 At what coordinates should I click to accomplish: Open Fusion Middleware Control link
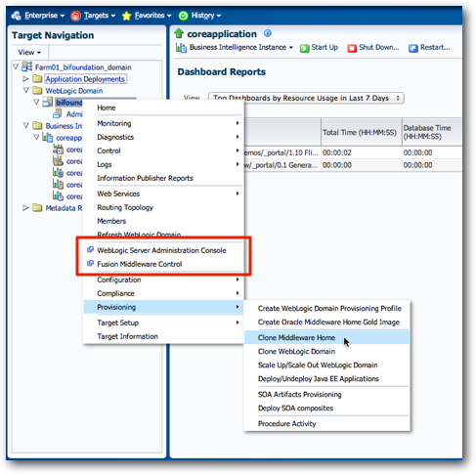(163, 264)
